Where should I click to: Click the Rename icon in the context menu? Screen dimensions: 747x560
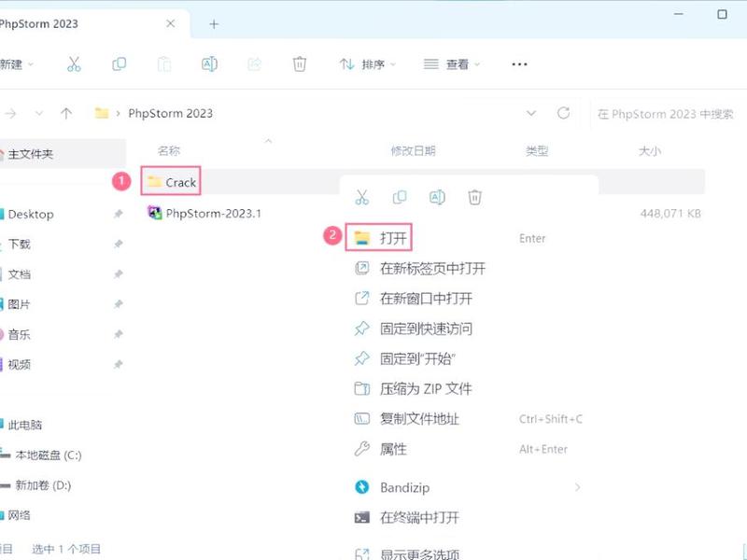tap(437, 197)
